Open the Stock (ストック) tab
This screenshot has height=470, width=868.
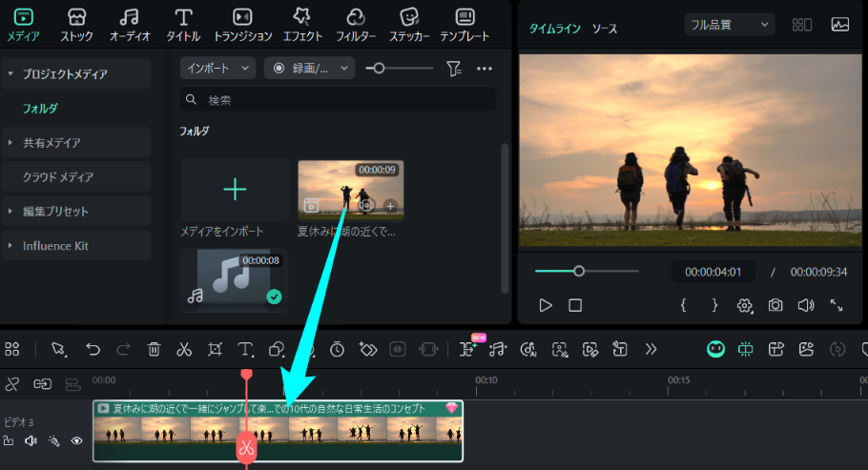pos(77,25)
